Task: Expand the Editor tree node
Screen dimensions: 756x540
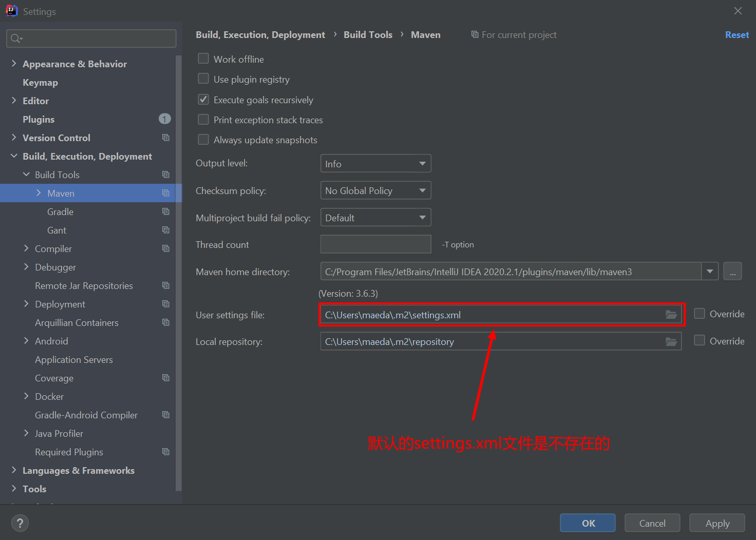Action: (x=14, y=100)
